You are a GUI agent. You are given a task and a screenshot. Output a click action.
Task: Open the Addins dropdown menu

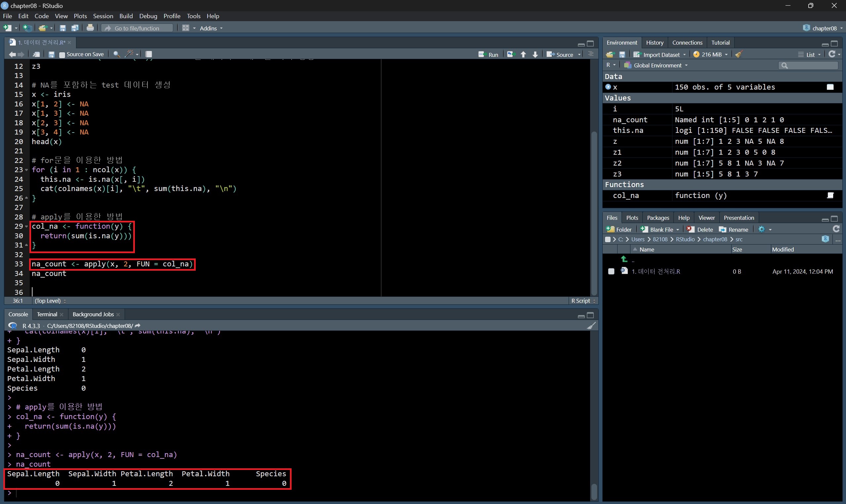(x=211, y=28)
